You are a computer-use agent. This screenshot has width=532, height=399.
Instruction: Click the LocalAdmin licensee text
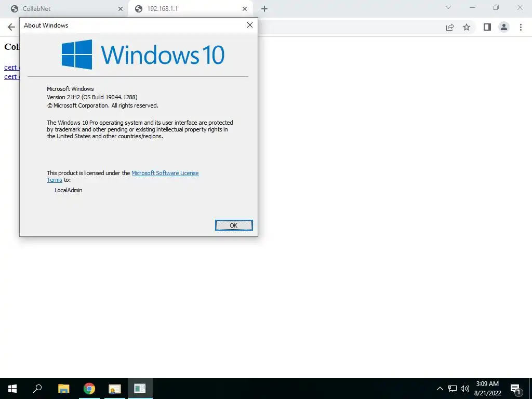(x=68, y=190)
